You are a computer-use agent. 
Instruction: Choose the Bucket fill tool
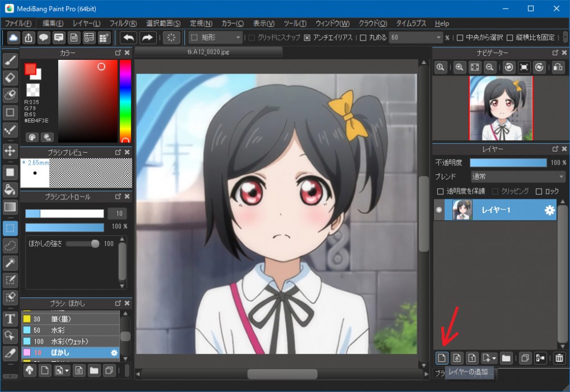(x=10, y=189)
